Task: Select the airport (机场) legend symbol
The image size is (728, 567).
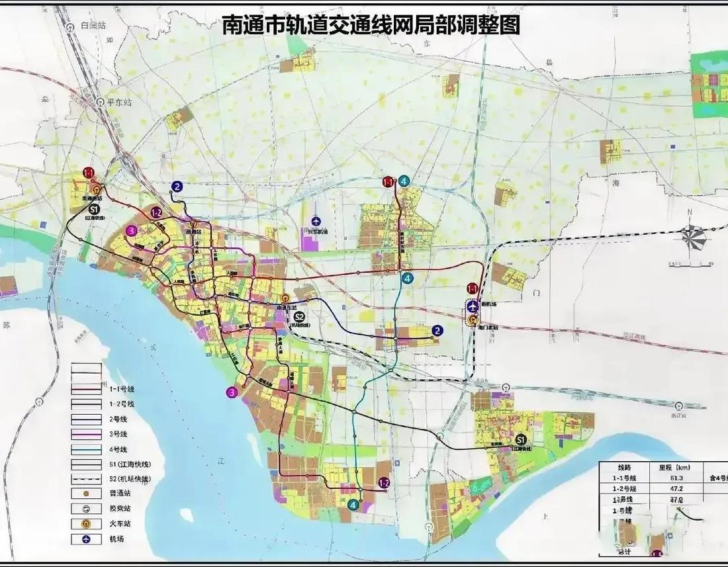Action: (x=86, y=539)
